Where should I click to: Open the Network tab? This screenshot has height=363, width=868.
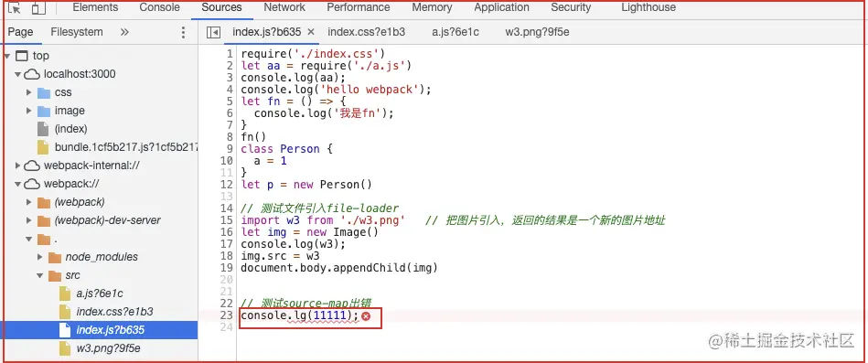(x=284, y=7)
